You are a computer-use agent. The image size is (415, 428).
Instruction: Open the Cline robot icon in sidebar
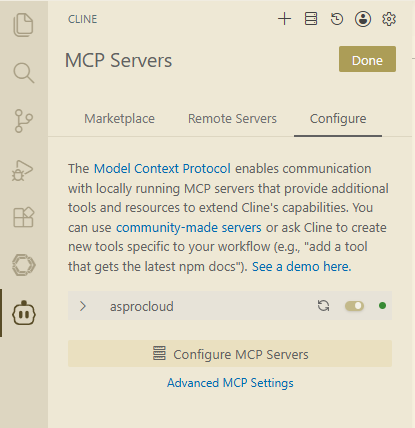[24, 313]
